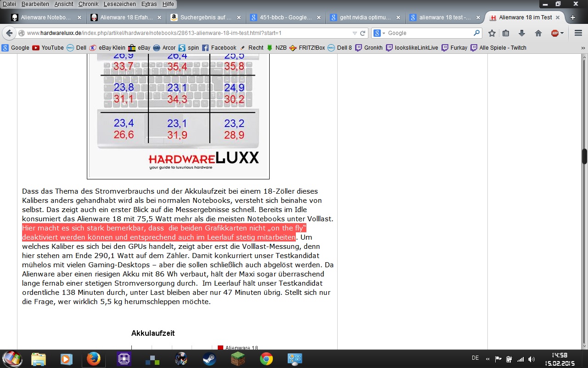Click the DE language indicator in tray
This screenshot has height=368, width=588.
(x=475, y=358)
